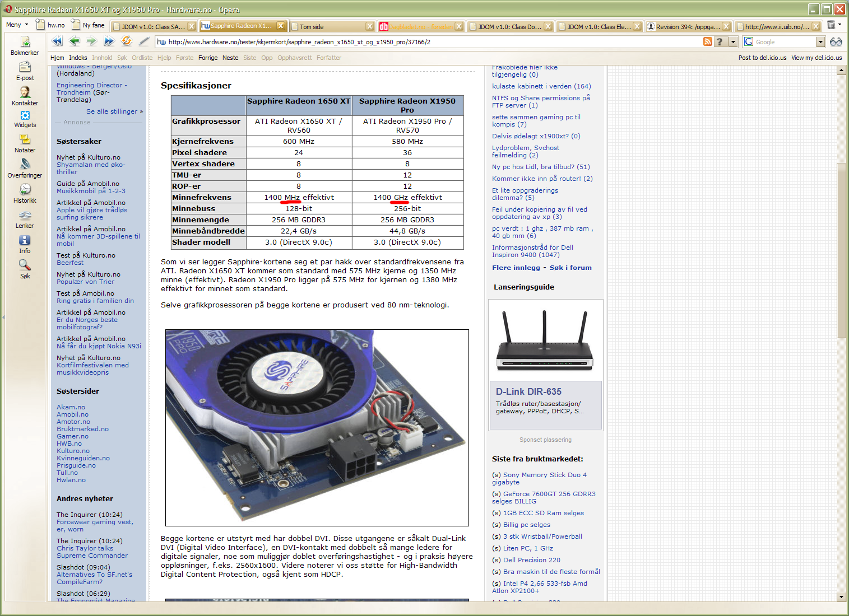Image resolution: width=849 pixels, height=616 pixels.
Task: Open the Søk search panel in sidebar
Action: coord(25,269)
